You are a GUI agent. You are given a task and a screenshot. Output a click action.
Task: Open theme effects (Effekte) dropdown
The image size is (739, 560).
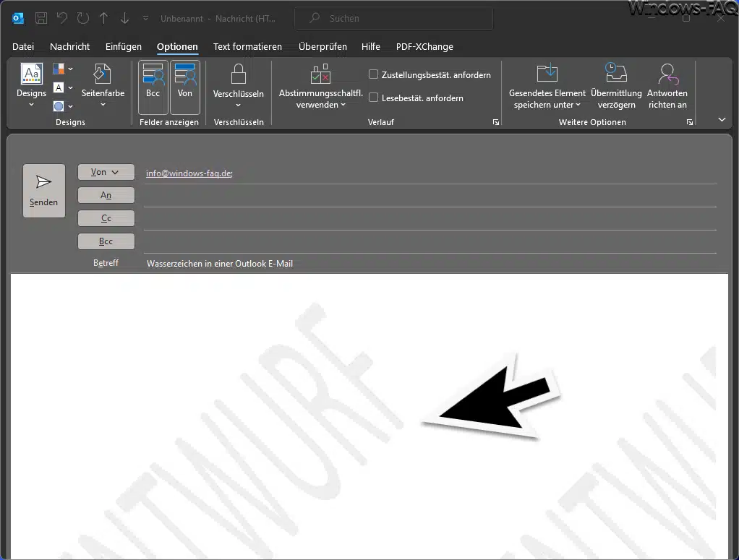point(63,106)
